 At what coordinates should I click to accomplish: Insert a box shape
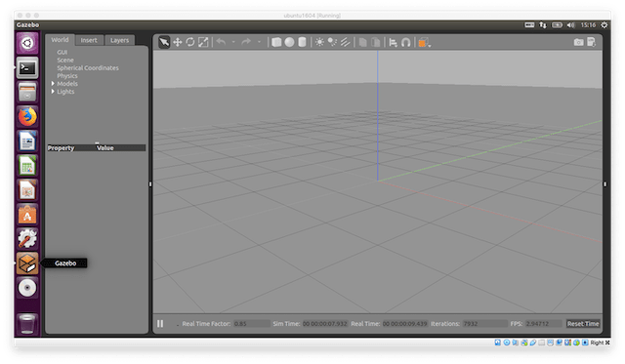pyautogui.click(x=276, y=42)
